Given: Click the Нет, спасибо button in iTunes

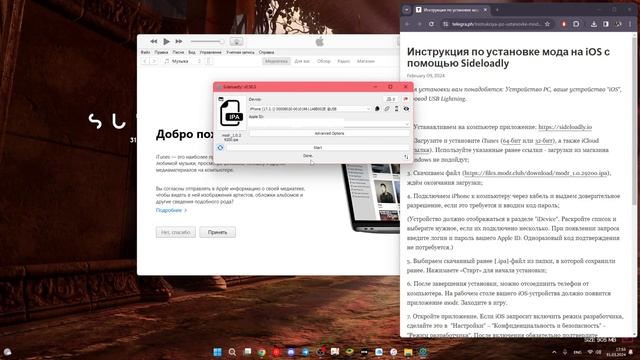Looking at the screenshot, I should pyautogui.click(x=176, y=232).
